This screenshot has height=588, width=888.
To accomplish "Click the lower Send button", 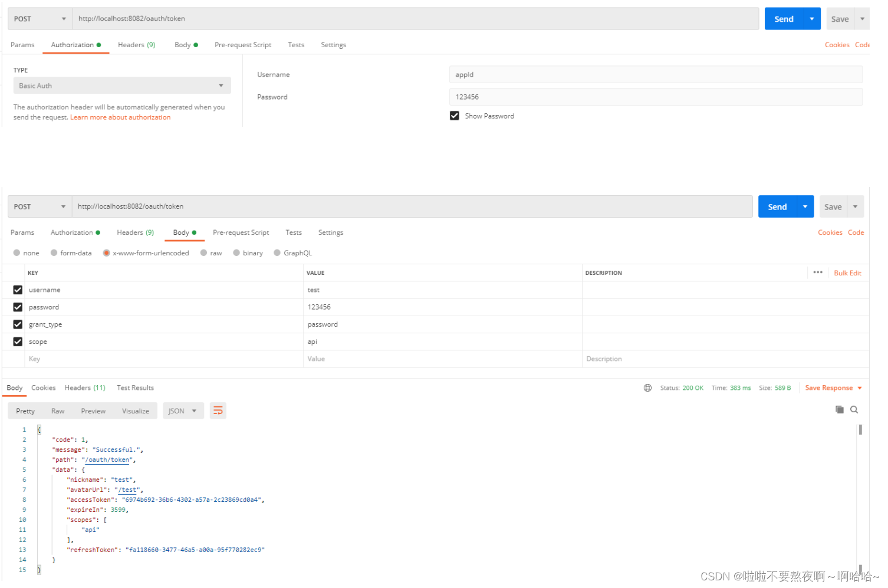I will tap(778, 207).
